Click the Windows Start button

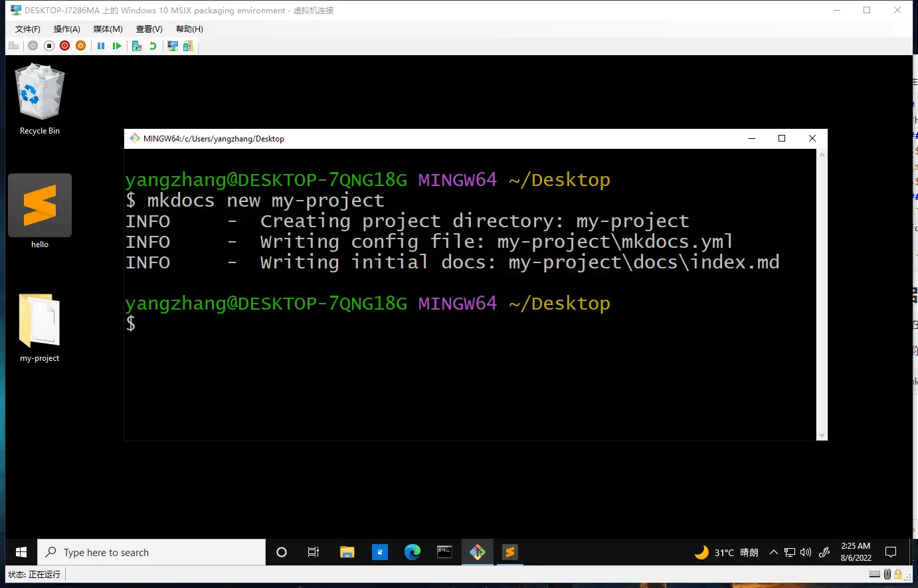[x=21, y=552]
